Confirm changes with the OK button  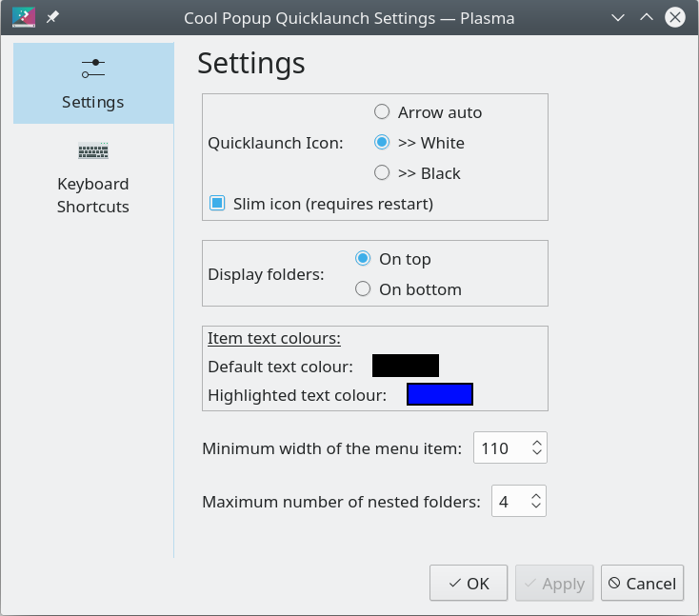pyautogui.click(x=469, y=583)
